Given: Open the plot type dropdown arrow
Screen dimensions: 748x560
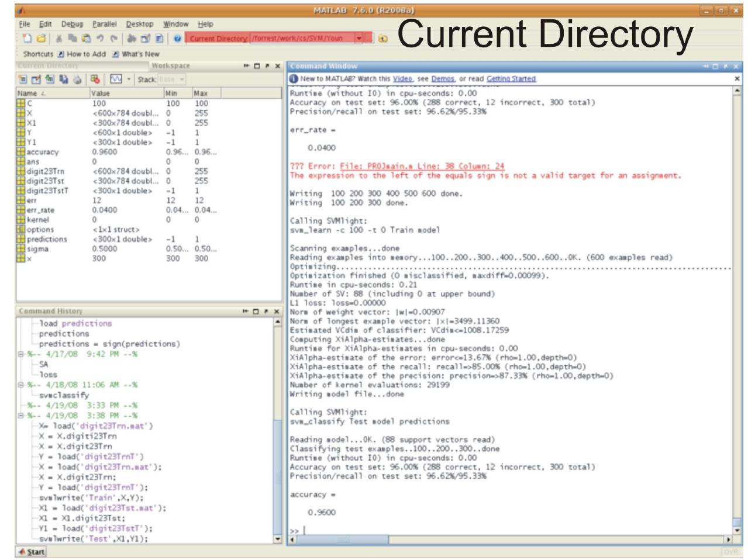Looking at the screenshot, I should coord(129,79).
